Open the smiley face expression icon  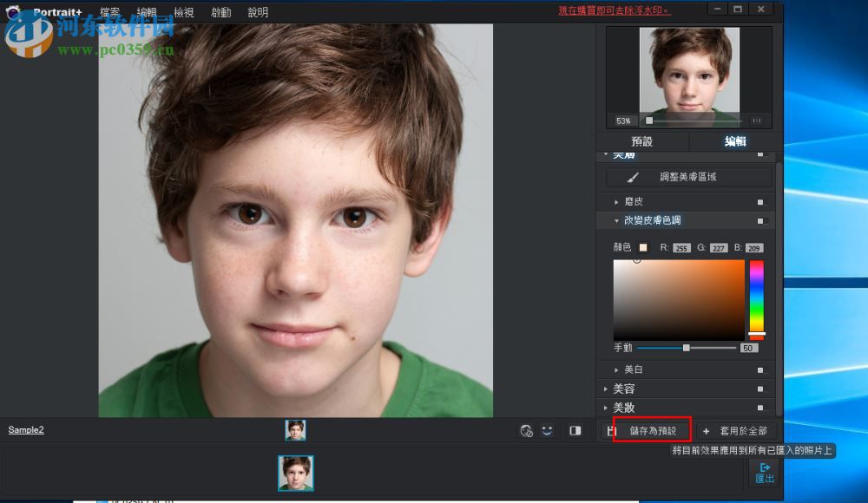pos(546,429)
